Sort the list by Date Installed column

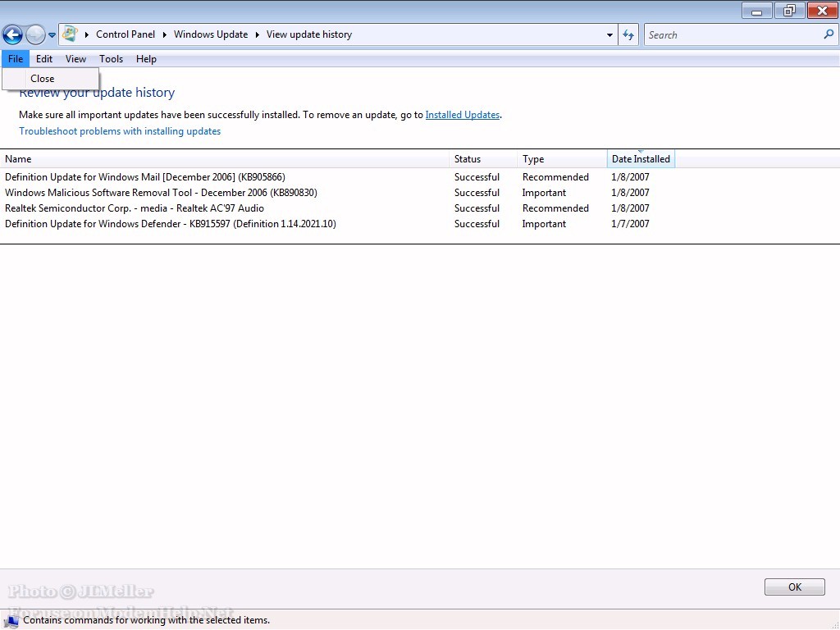pyautogui.click(x=641, y=159)
